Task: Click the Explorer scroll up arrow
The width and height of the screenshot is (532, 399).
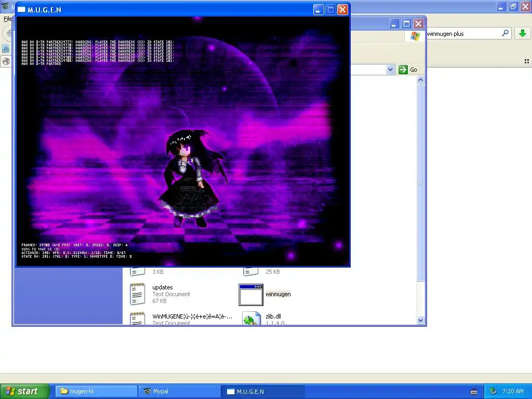Action: click(x=420, y=80)
